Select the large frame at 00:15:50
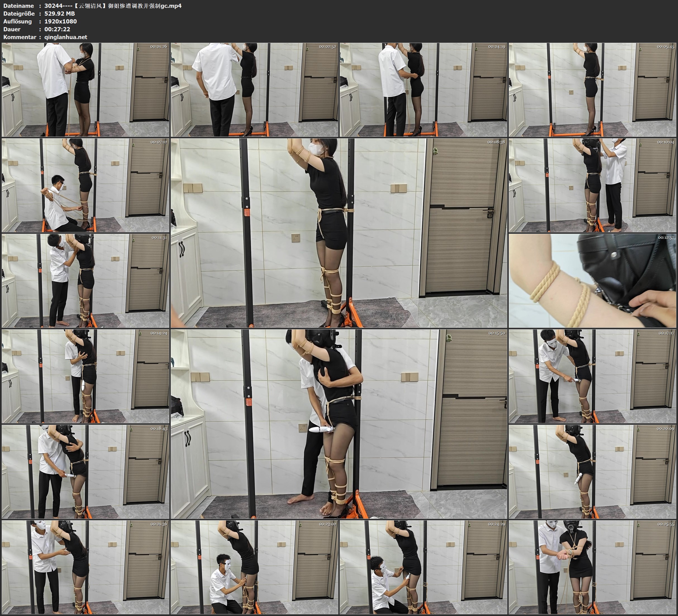The width and height of the screenshot is (678, 616). click(339, 424)
